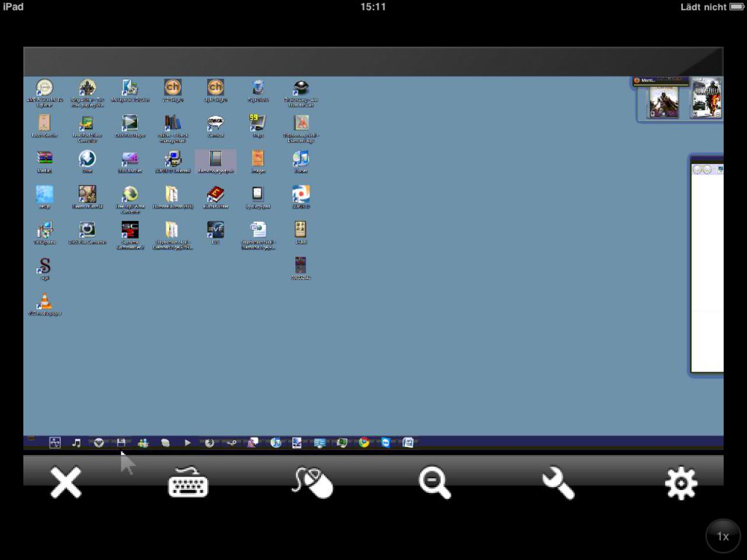747x560 pixels.
Task: Select the VLC media player cone icon
Action: (44, 304)
